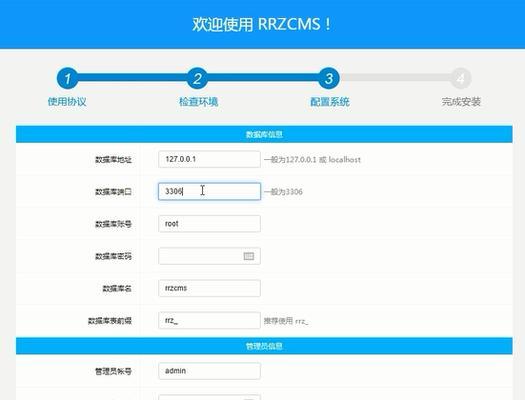Click the 数据库账号 label

[114, 224]
